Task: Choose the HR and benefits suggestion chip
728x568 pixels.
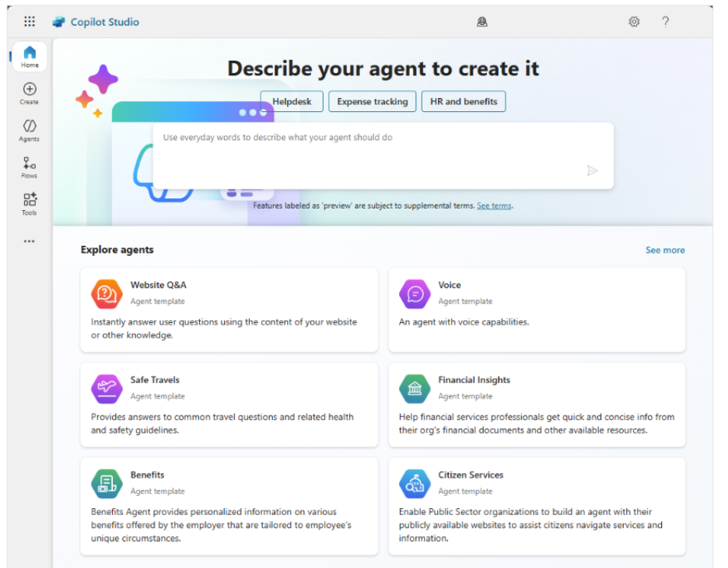Action: pos(464,101)
